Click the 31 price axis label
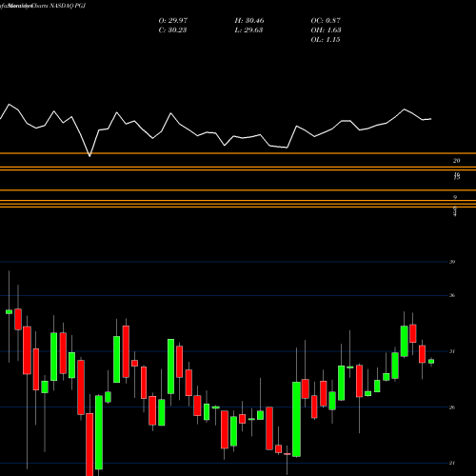The image size is (476, 476). pyautogui.click(x=452, y=351)
